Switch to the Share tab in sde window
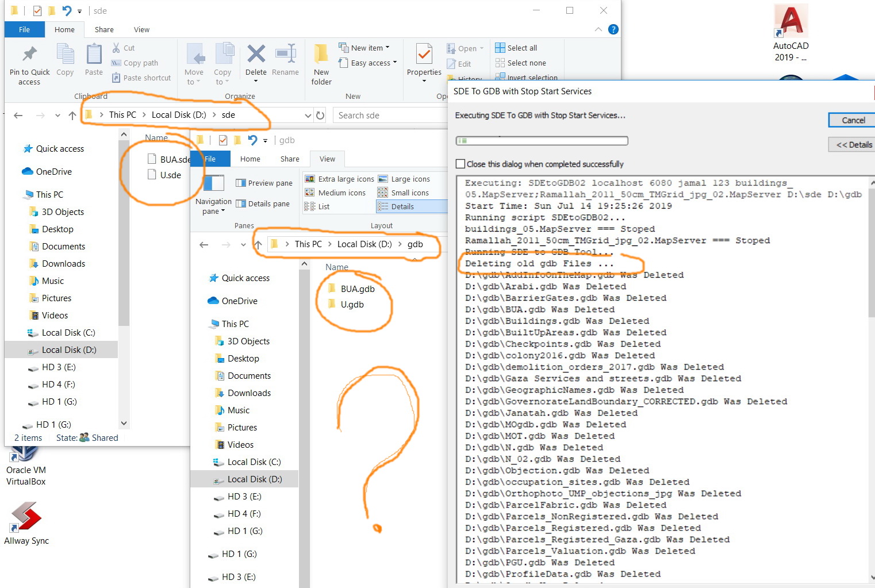 [x=104, y=30]
